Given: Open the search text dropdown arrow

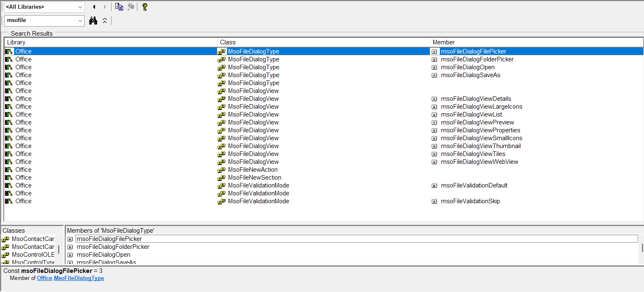Looking at the screenshot, I should point(80,21).
